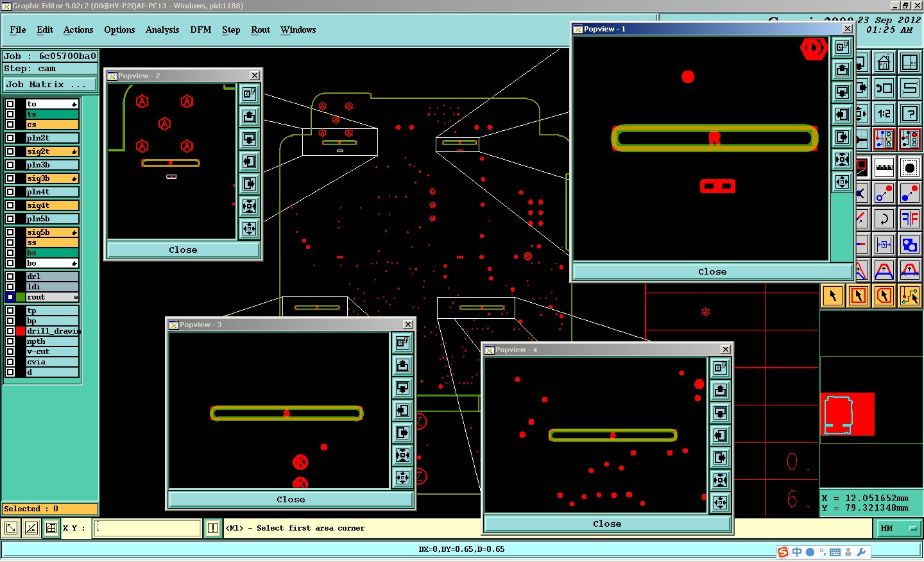Click pan left icon in Popview - 3
924x562 pixels.
pyautogui.click(x=403, y=410)
